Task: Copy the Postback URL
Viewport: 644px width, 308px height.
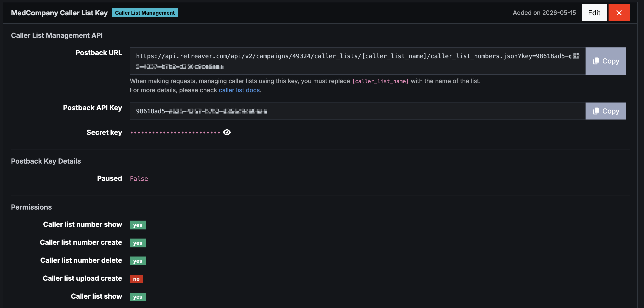Action: (x=605, y=61)
